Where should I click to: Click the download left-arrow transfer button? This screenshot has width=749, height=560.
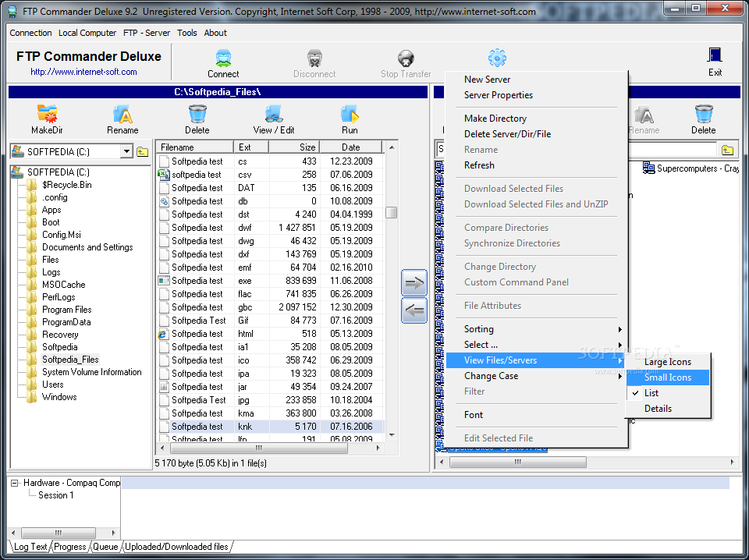pyautogui.click(x=414, y=310)
